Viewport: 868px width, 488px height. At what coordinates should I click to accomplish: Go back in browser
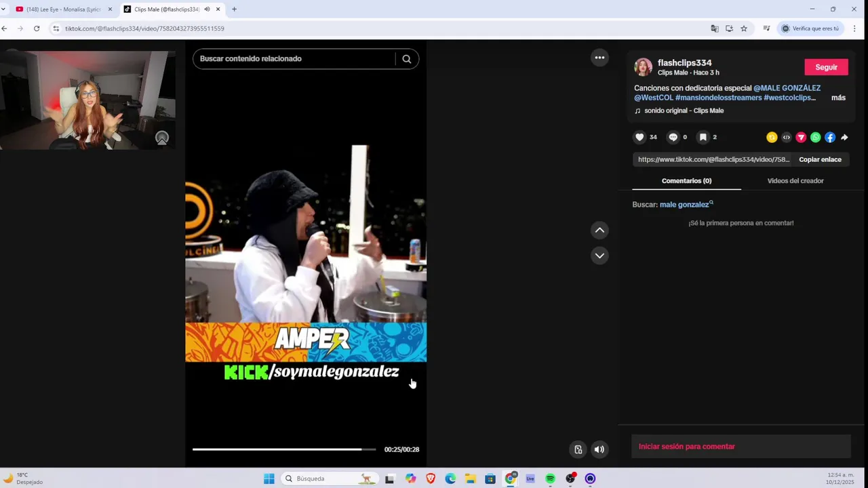pyautogui.click(x=4, y=28)
